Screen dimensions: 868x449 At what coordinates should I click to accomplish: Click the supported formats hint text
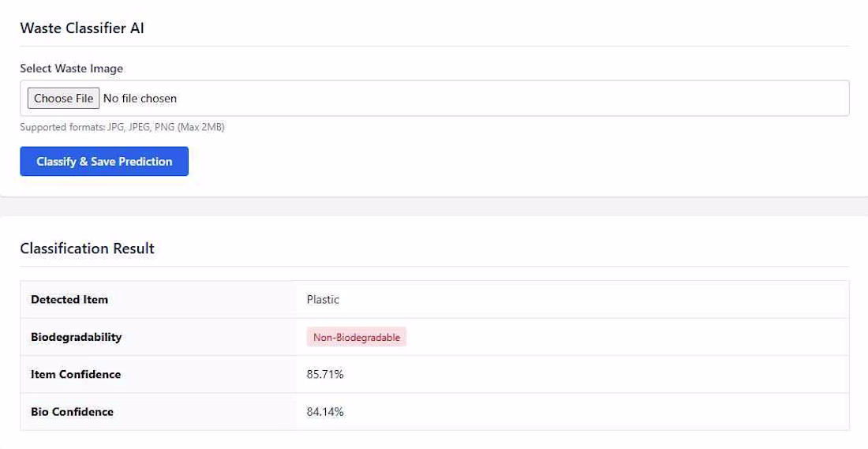pyautogui.click(x=122, y=127)
